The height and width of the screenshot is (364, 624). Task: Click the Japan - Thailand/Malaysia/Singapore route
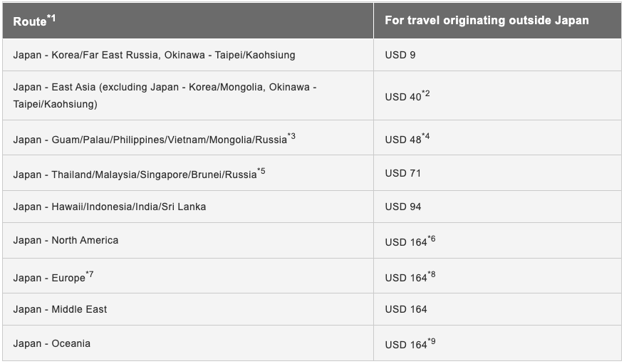(x=135, y=175)
